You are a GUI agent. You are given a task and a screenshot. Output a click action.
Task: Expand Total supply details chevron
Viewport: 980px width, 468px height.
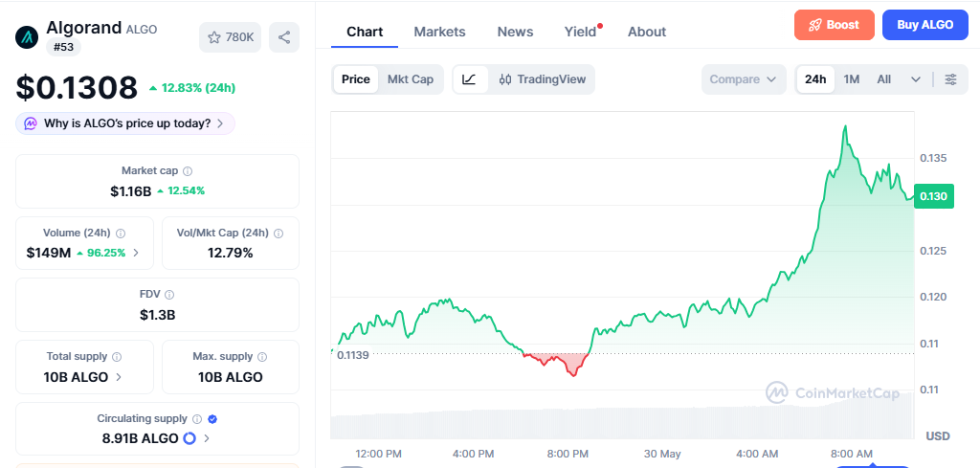click(x=119, y=377)
